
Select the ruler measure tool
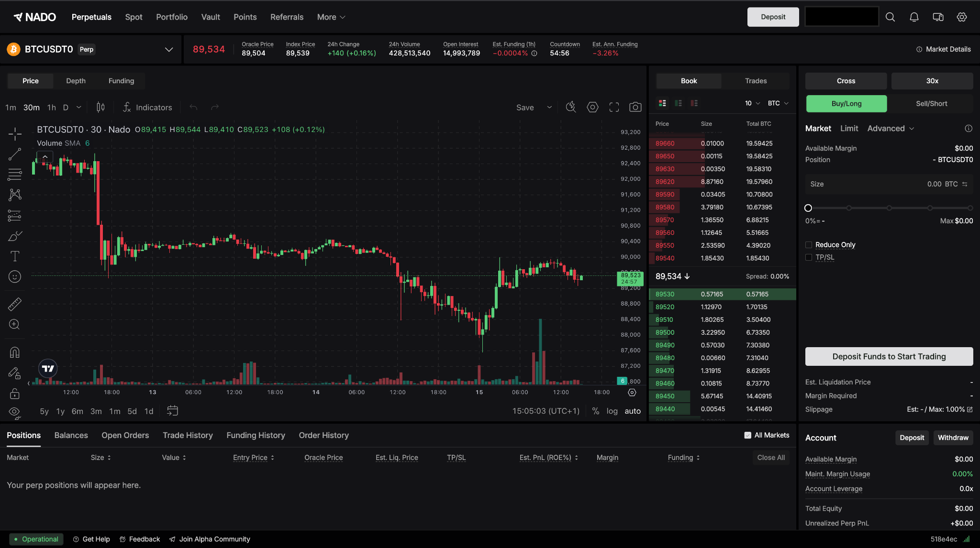point(14,304)
